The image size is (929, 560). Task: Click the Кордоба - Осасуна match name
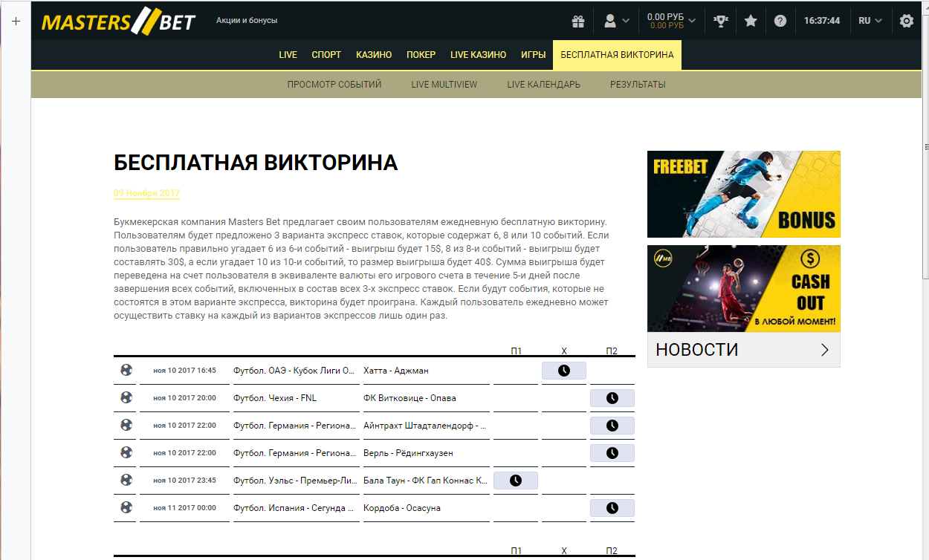[402, 508]
